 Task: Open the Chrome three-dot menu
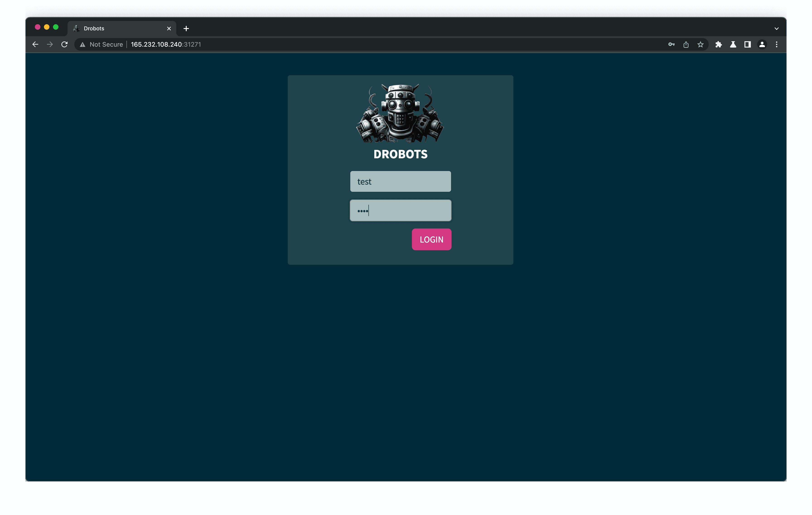777,44
